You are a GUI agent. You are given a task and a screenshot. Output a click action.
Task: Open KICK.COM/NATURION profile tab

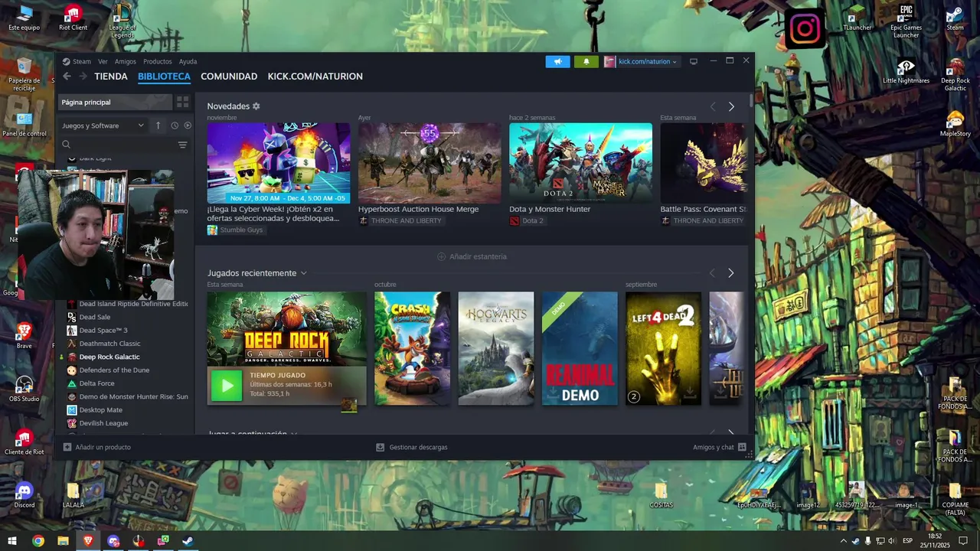pos(315,77)
